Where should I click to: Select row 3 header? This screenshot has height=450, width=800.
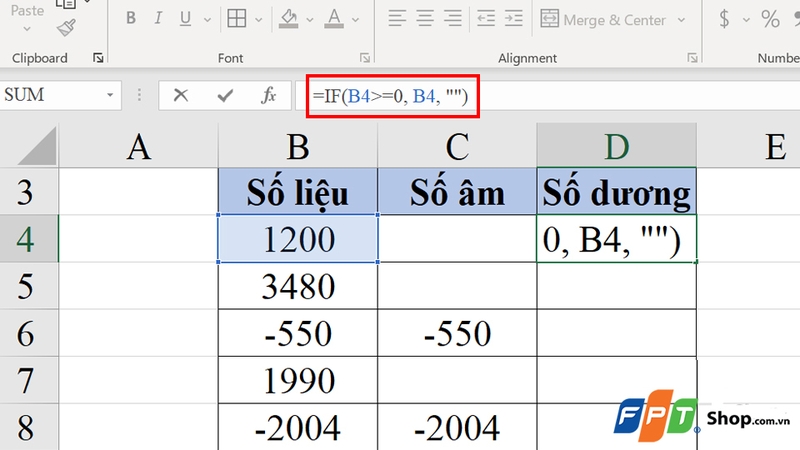(29, 192)
